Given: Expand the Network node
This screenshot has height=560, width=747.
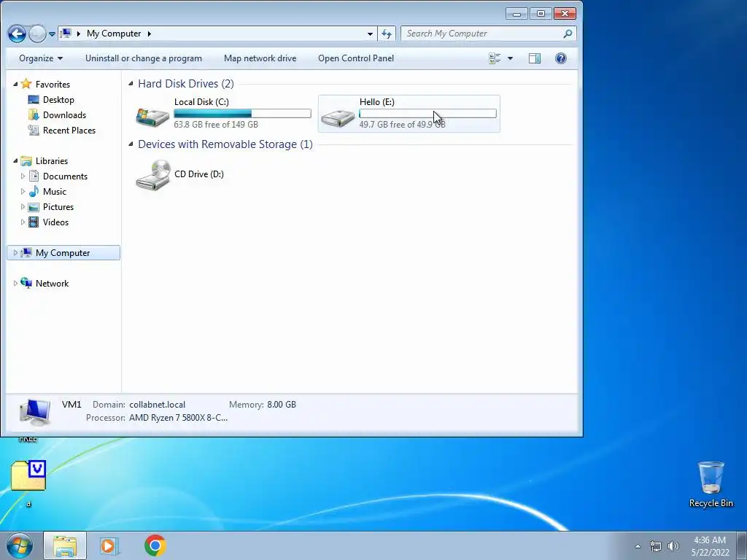Looking at the screenshot, I should 15,284.
